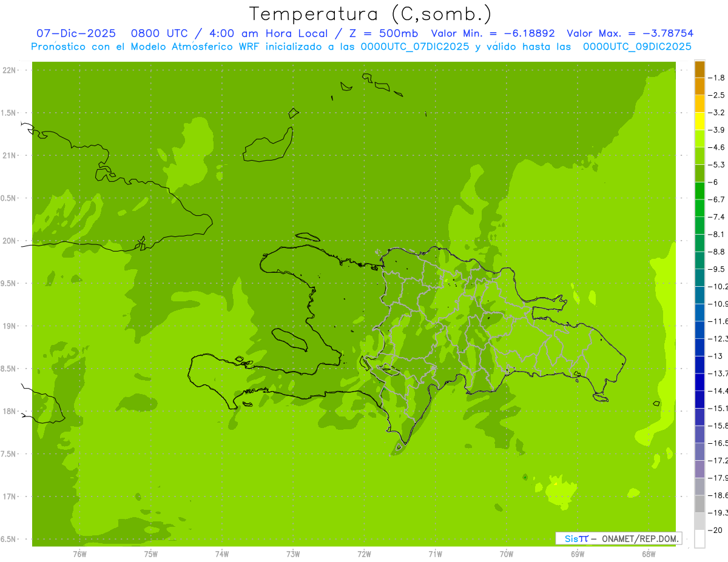
Task: Pick the brown-orange swatch above -1.8
Action: [x=699, y=69]
